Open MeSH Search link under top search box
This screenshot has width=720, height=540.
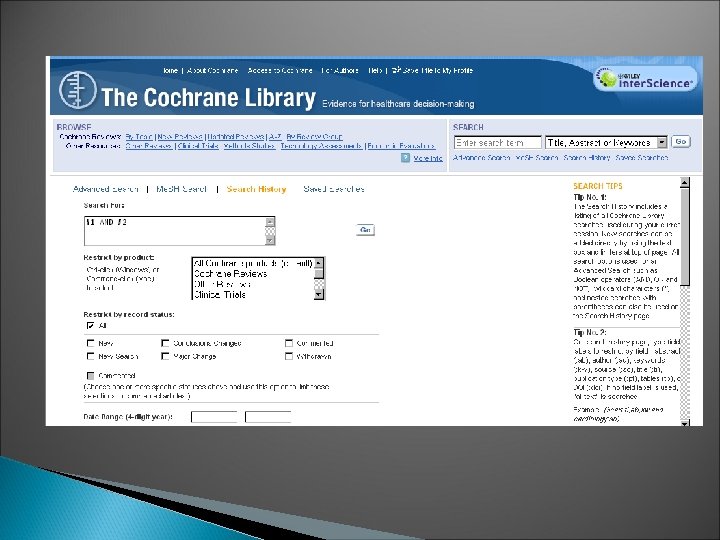click(x=536, y=158)
